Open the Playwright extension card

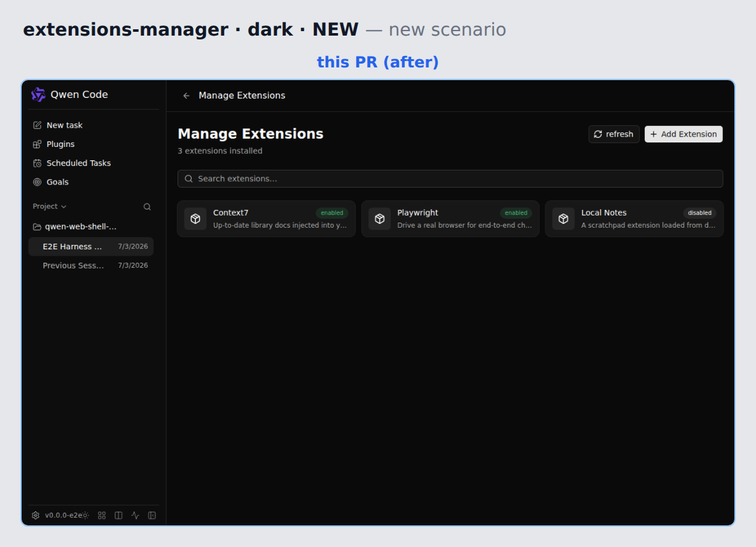click(451, 219)
